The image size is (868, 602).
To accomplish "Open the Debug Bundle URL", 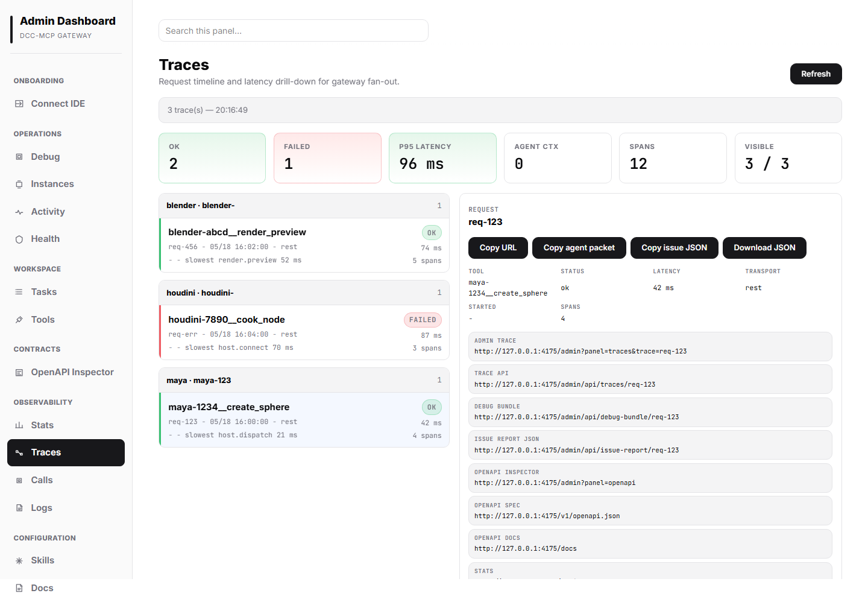I will click(x=650, y=412).
